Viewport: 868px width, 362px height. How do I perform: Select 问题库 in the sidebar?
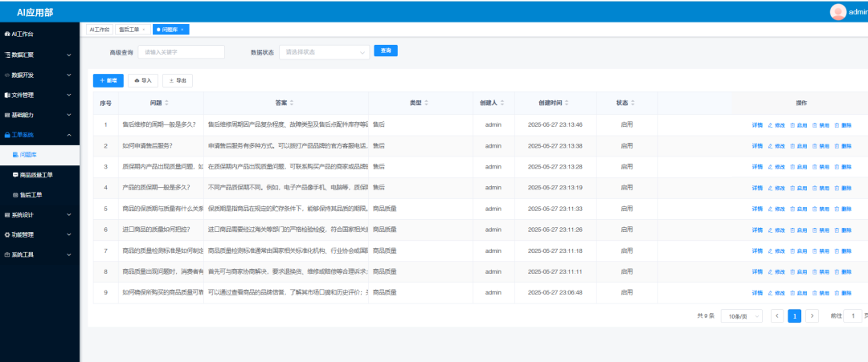(x=39, y=155)
